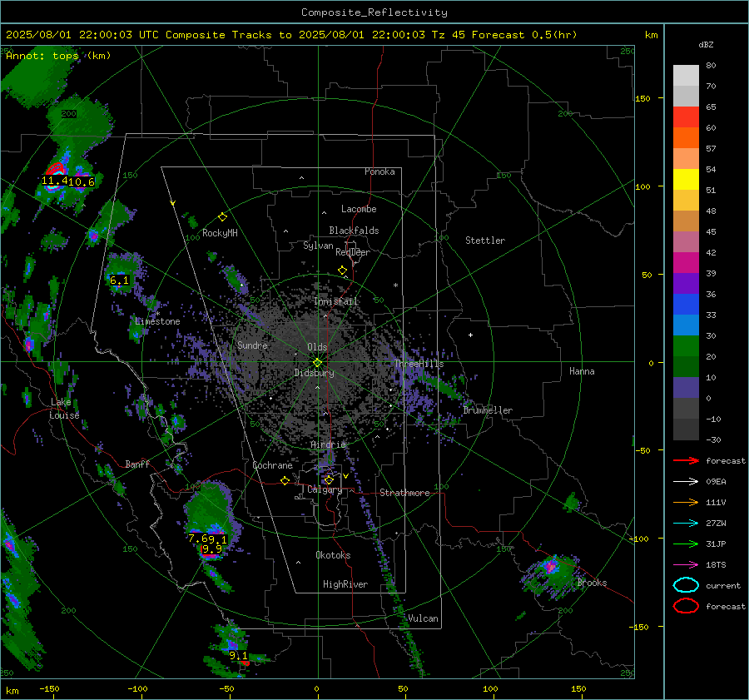Click the white 09EA arrow legend icon
This screenshot has height=700, width=749.
click(x=686, y=482)
